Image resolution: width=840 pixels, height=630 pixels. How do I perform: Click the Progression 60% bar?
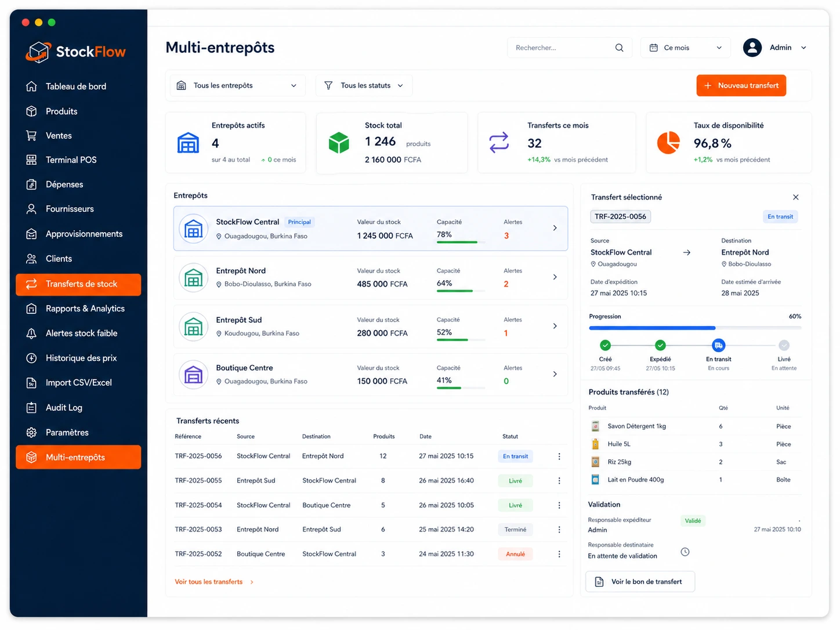coord(696,328)
